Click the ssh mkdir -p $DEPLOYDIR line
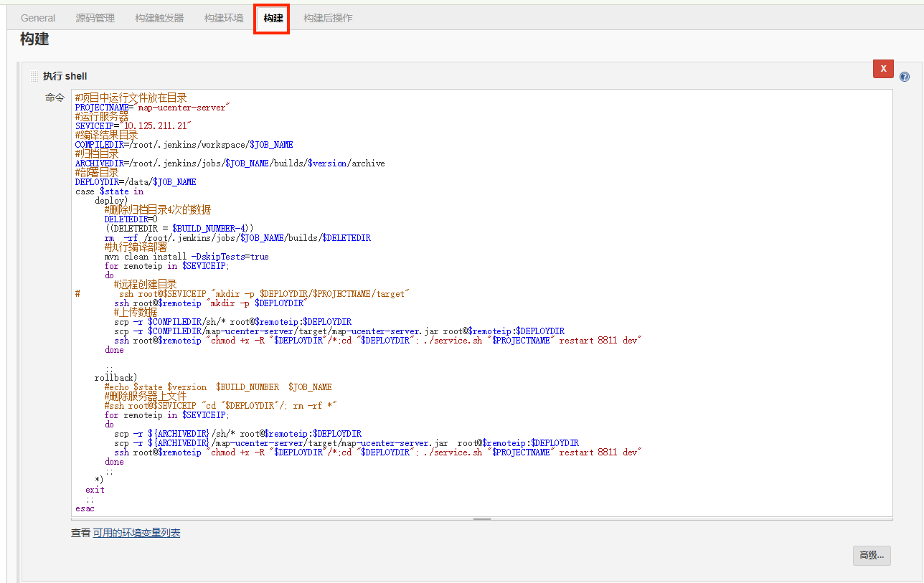This screenshot has height=583, width=924. (x=211, y=303)
